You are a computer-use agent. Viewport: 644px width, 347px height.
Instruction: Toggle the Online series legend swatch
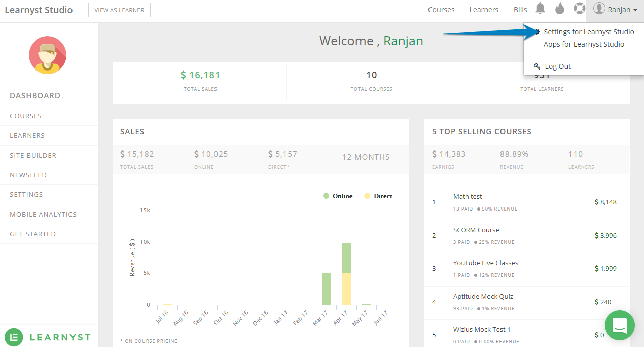click(326, 196)
